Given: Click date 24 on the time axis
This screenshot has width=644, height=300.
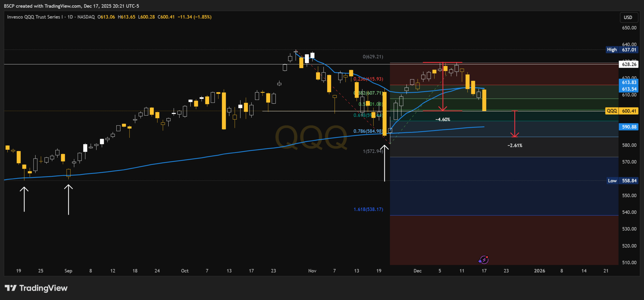Looking at the screenshot, I should pos(157,271).
